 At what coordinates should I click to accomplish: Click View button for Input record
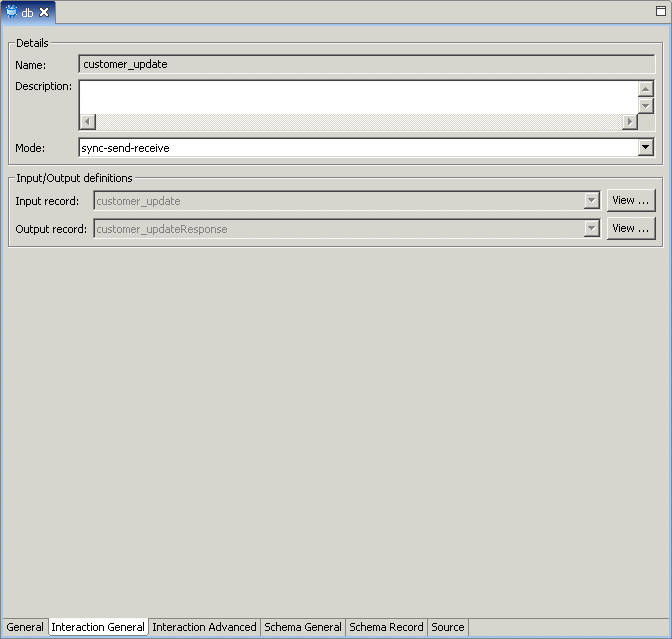(631, 201)
